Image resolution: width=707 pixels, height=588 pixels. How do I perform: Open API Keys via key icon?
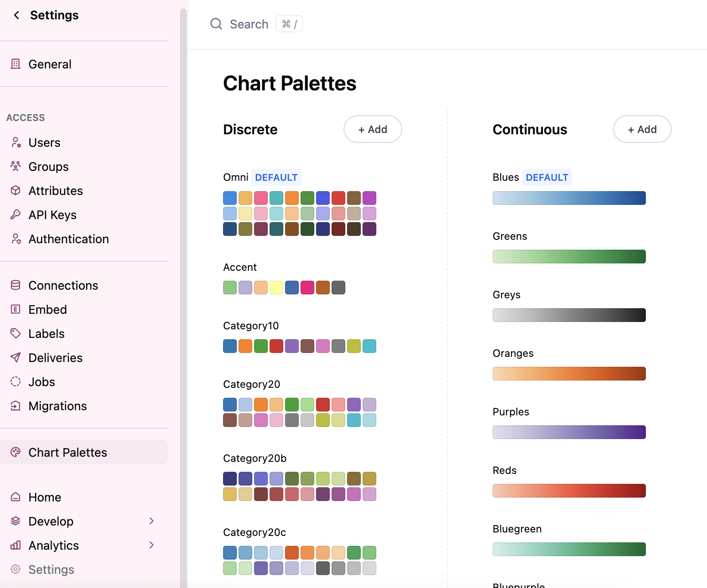coord(16,215)
